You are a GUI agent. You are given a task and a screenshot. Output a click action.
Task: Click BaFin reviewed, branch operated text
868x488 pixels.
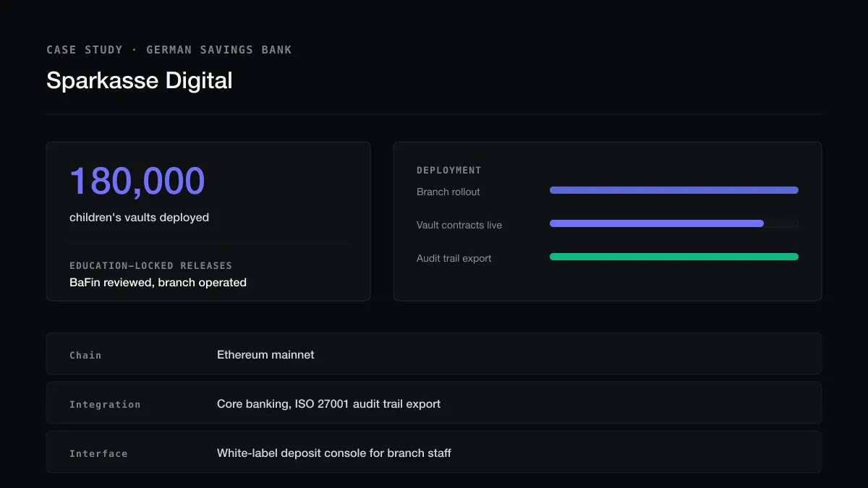click(x=158, y=282)
